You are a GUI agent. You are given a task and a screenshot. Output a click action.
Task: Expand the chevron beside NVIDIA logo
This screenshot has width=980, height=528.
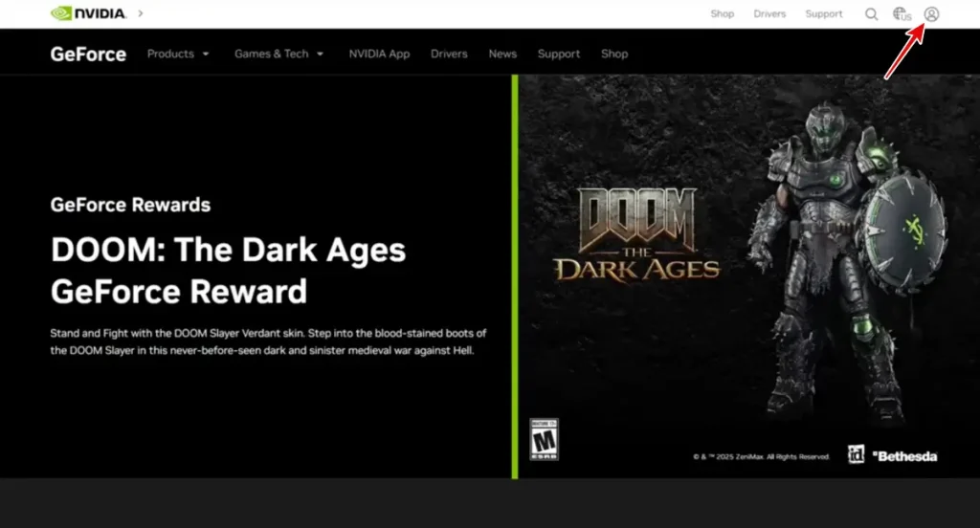click(x=141, y=13)
